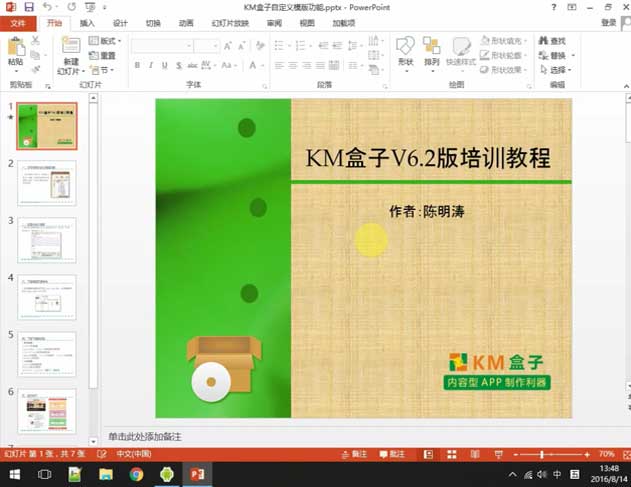Screen dimensions: 631x487
Task: Click the zoom out minus button
Action: [x=516, y=455]
